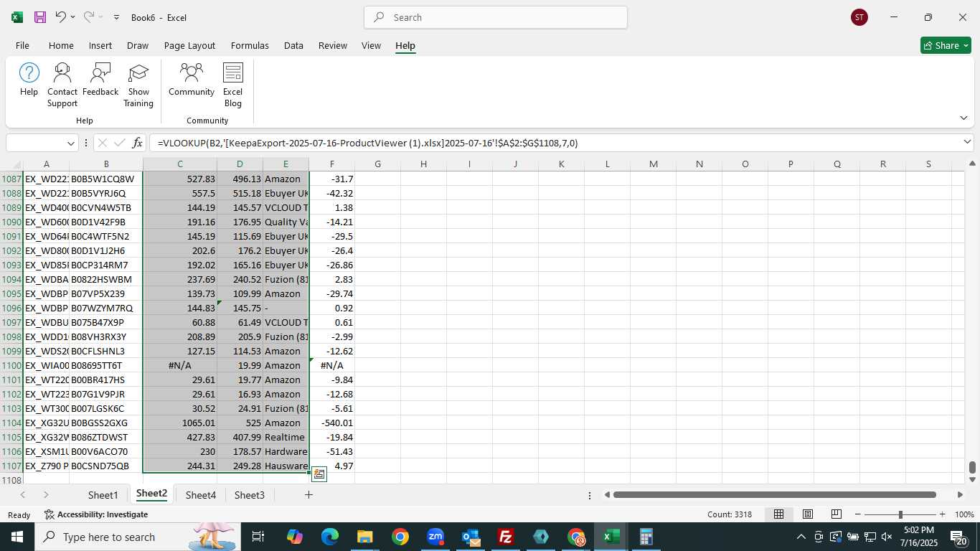Open the File tab
This screenshot has height=551, width=980.
22,45
